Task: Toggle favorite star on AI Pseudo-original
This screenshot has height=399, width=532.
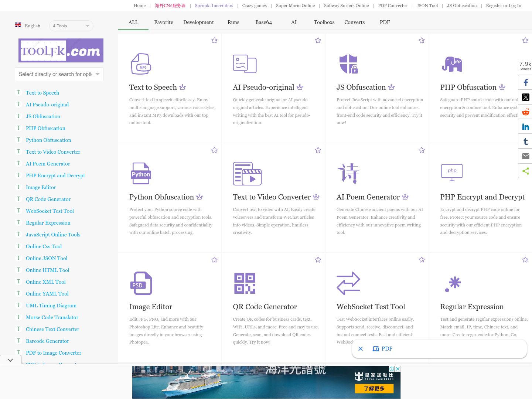Action: click(x=318, y=40)
